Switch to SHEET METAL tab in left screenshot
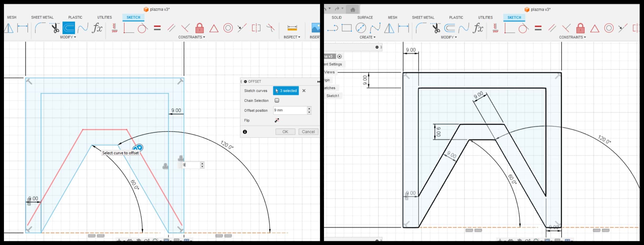644x245 pixels. pos(42,17)
